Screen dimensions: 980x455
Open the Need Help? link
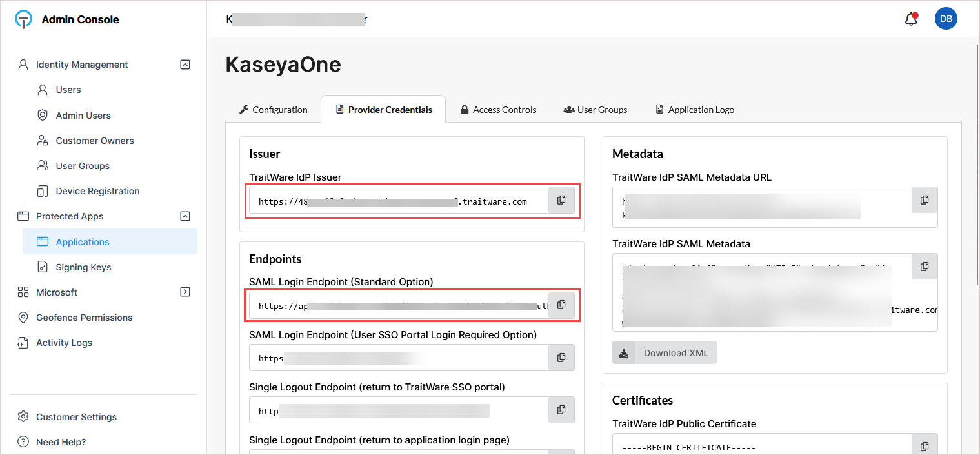coord(61,442)
